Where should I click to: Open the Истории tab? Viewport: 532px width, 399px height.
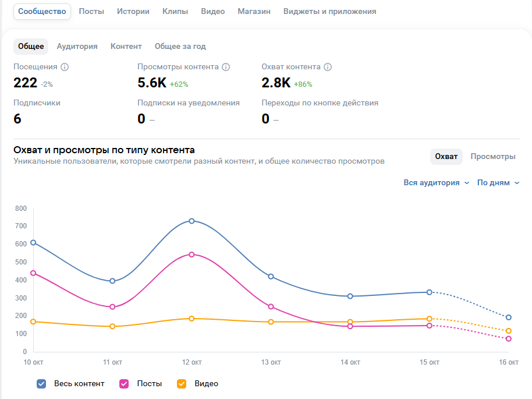pyautogui.click(x=133, y=11)
